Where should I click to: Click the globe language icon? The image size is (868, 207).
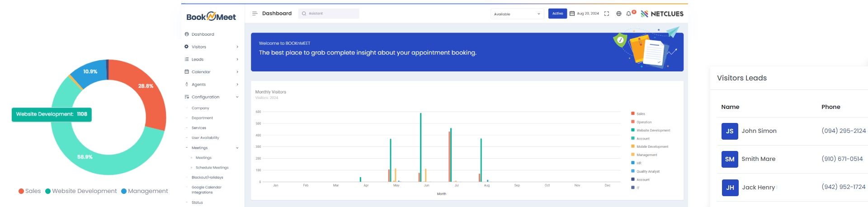[x=619, y=14]
